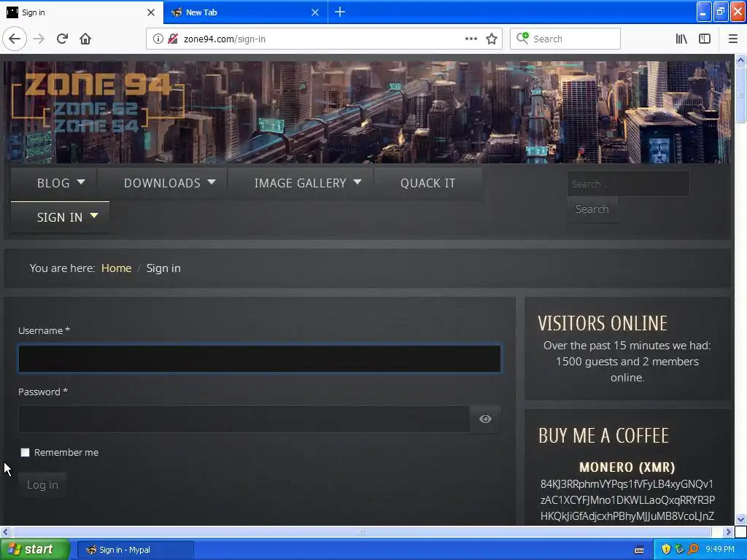747x560 pixels.
Task: Open the Windows start button
Action: (34, 550)
